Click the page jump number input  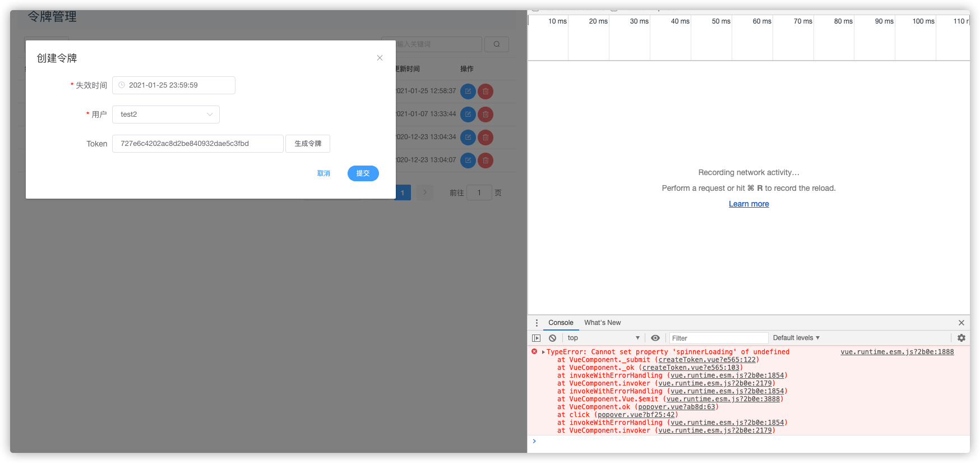pyautogui.click(x=479, y=192)
